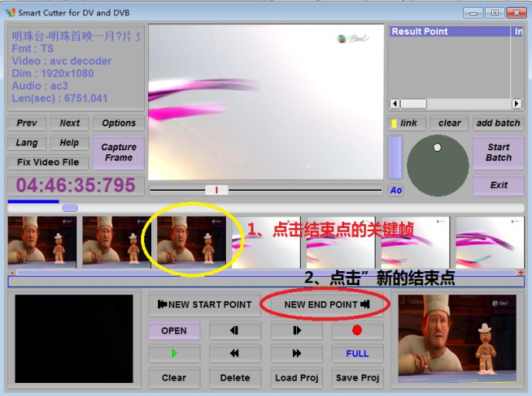Image resolution: width=532 pixels, height=396 pixels.
Task: Select the fourth filmstrip thumbnail
Action: tap(266, 243)
